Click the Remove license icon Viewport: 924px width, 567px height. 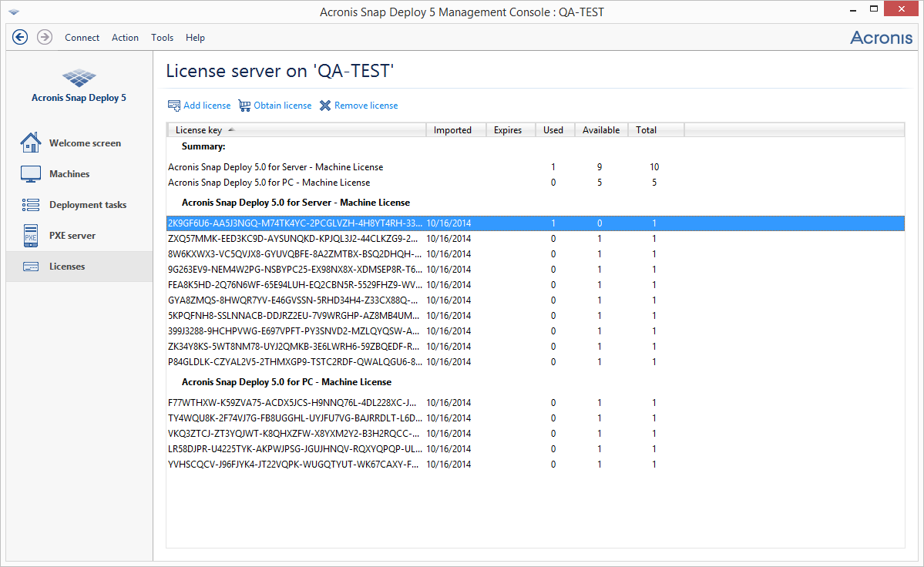pos(326,105)
